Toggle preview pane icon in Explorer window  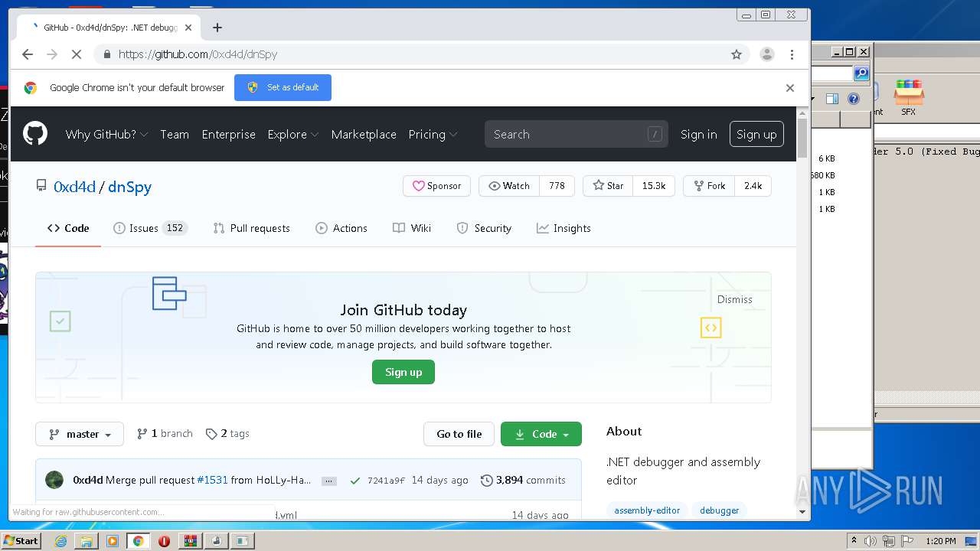[x=832, y=99]
